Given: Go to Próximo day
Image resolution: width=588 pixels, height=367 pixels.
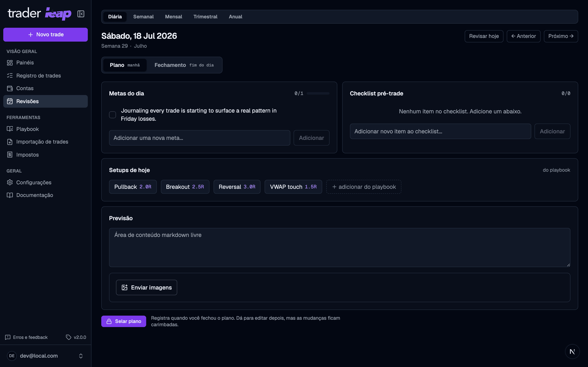Looking at the screenshot, I should (561, 36).
